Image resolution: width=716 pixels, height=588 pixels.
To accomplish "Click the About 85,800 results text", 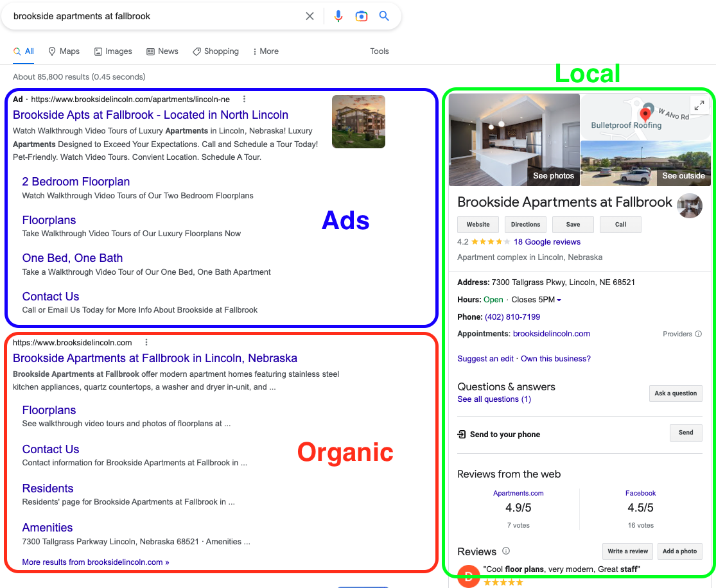I will click(79, 76).
